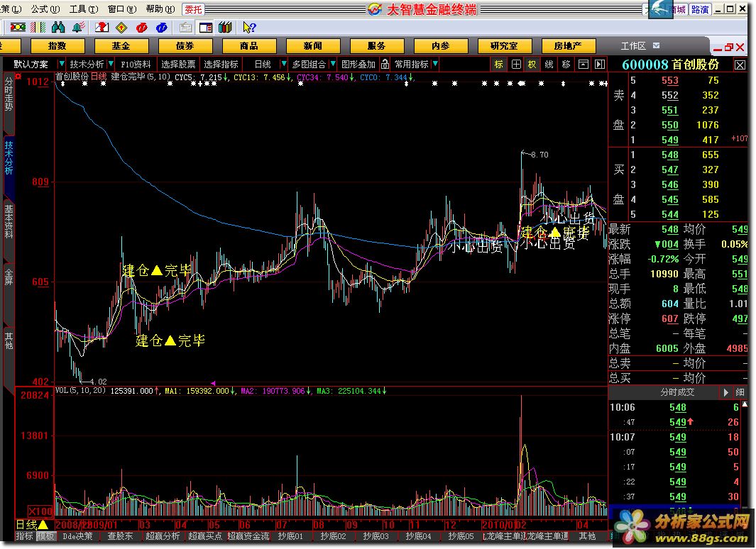Select the Dde决策 bottom tab
This screenshot has height=549, width=756.
pos(77,536)
